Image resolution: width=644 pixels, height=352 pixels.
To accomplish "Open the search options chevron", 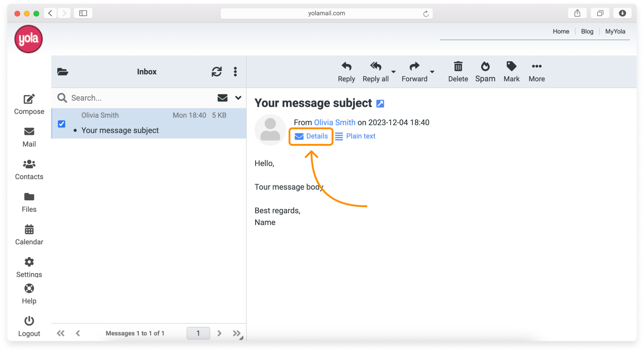I will point(238,98).
